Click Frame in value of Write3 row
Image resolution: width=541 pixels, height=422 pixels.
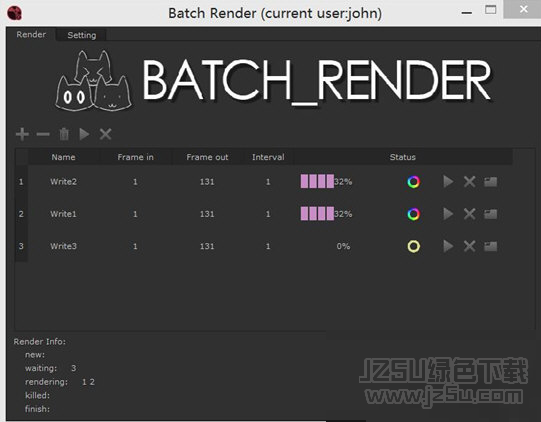135,246
